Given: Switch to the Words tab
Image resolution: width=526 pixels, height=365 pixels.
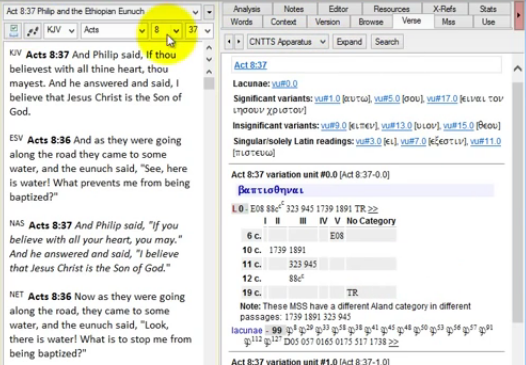Looking at the screenshot, I should (241, 22).
